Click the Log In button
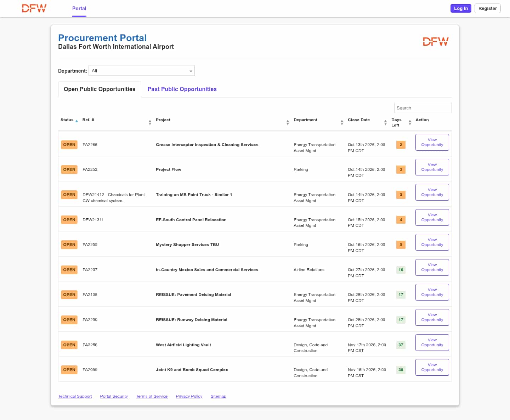This screenshot has width=510, height=420. (461, 9)
